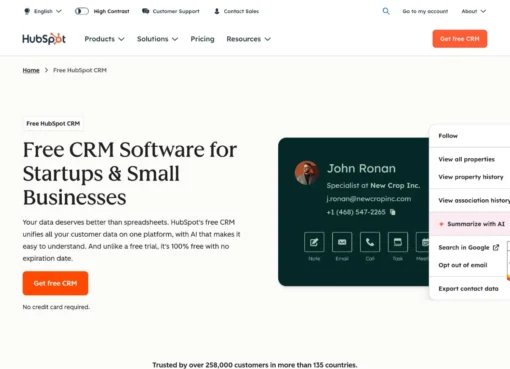Click Get free CRM button in header
This screenshot has width=510, height=369.
(460, 39)
